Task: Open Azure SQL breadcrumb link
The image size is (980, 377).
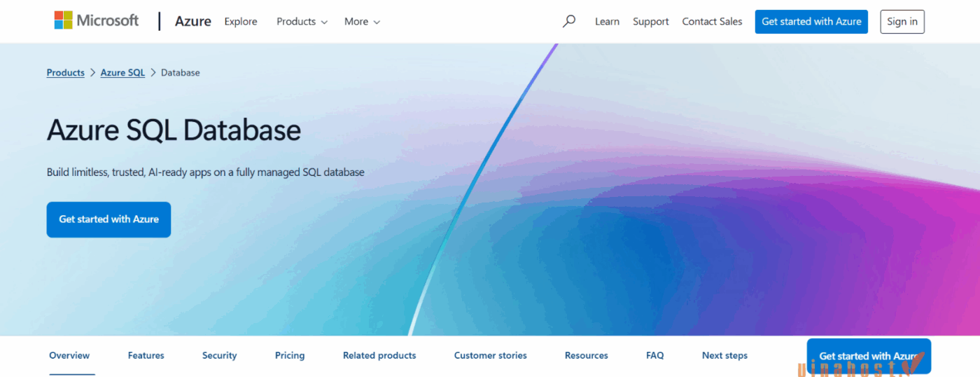Action: click(122, 73)
